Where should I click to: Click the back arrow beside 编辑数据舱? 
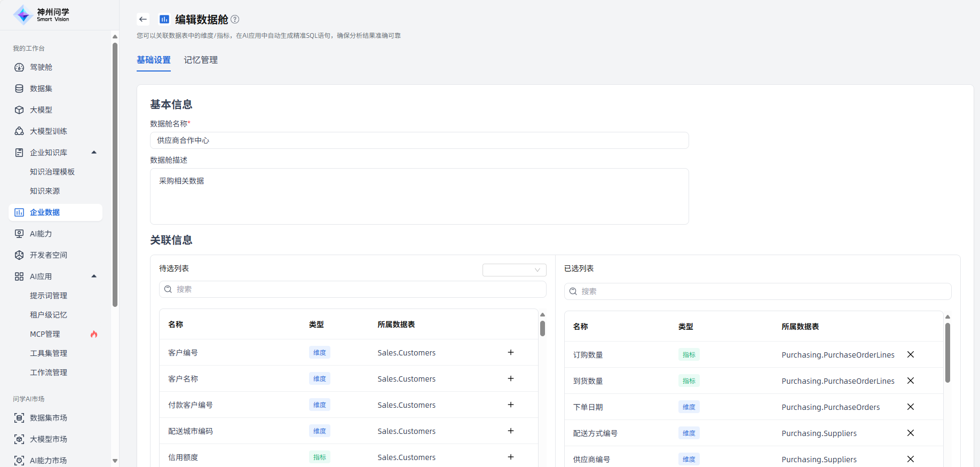[143, 19]
